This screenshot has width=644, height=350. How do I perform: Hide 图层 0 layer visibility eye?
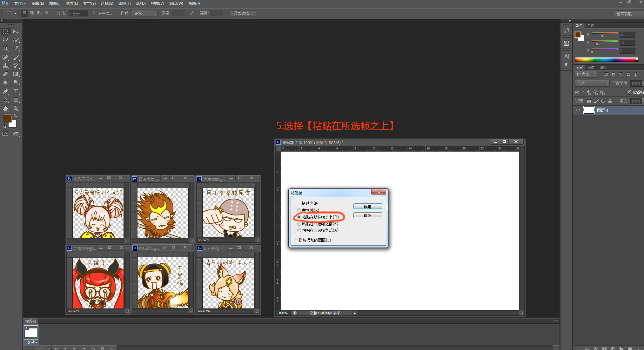[x=578, y=110]
